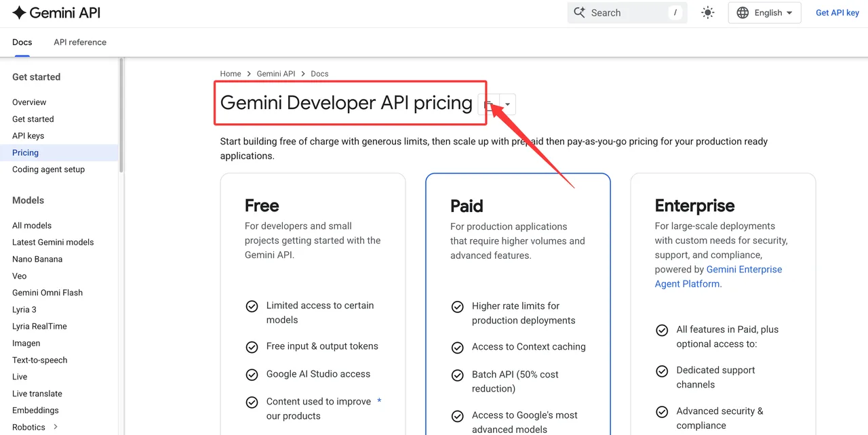Select Pricing in the sidebar
The width and height of the screenshot is (868, 435).
[59, 152]
